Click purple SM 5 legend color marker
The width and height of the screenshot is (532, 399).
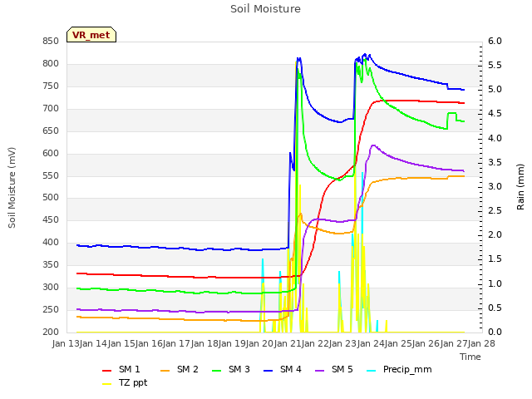(319, 371)
